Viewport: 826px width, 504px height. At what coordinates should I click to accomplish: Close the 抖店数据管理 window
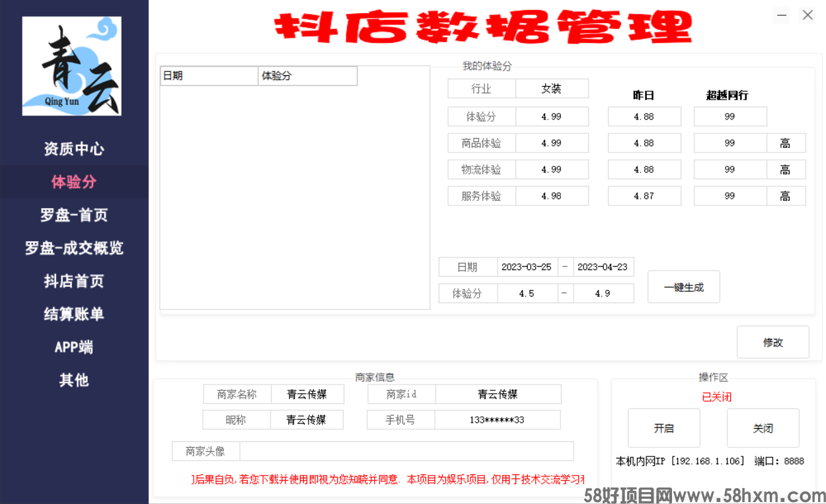[x=807, y=15]
